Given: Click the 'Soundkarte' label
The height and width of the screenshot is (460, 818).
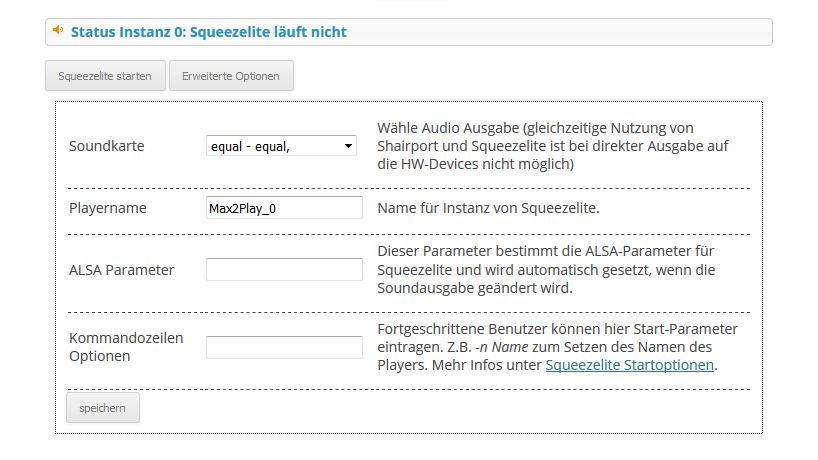Looking at the screenshot, I should [x=106, y=146].
